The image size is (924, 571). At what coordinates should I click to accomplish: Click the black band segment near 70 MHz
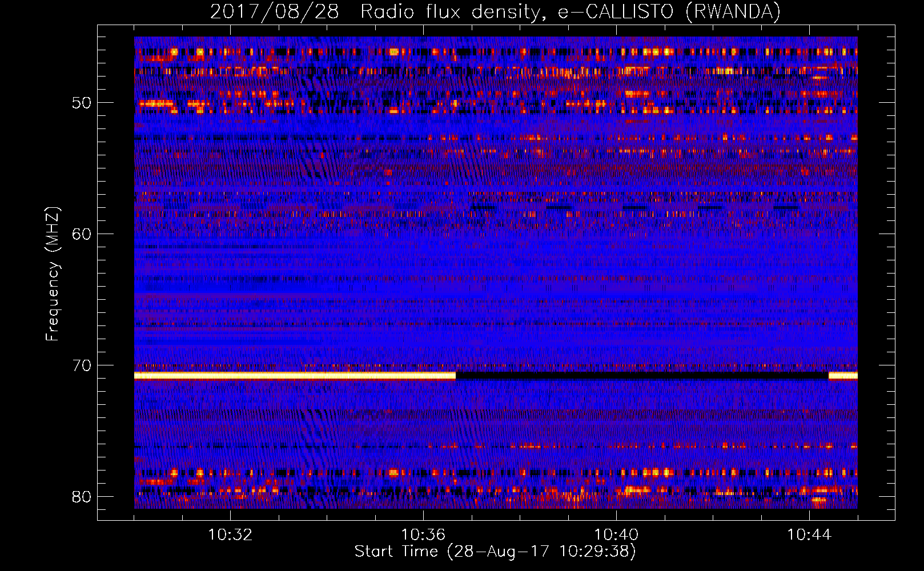(x=642, y=376)
